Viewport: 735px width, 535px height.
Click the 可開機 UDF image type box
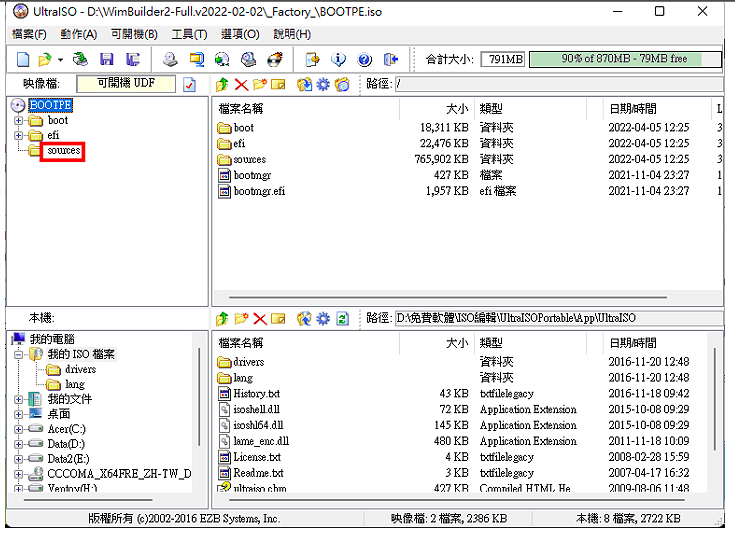(x=126, y=83)
